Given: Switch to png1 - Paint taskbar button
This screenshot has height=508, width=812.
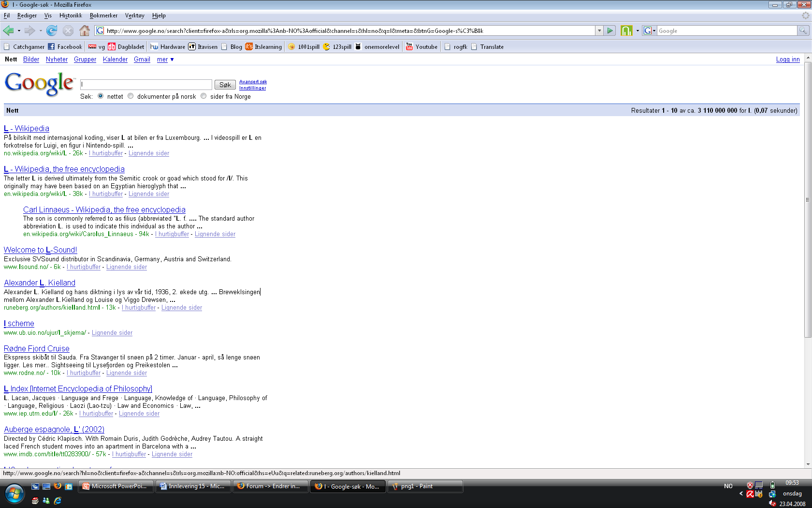Looking at the screenshot, I should click(425, 486).
